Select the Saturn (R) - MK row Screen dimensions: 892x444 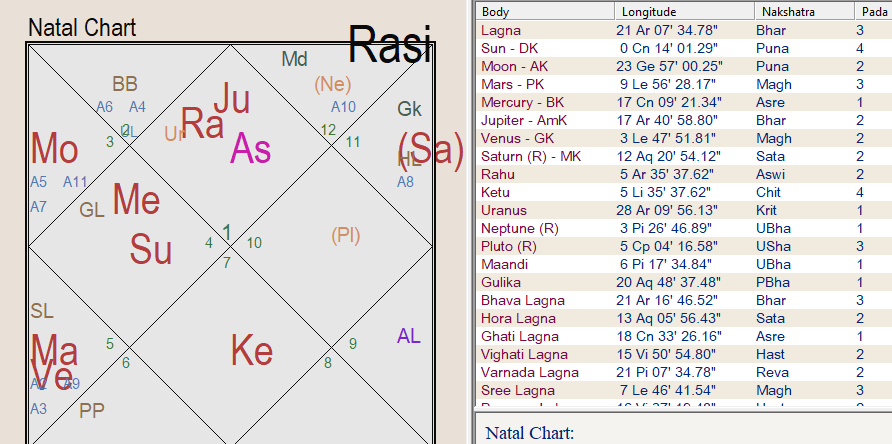(x=684, y=156)
